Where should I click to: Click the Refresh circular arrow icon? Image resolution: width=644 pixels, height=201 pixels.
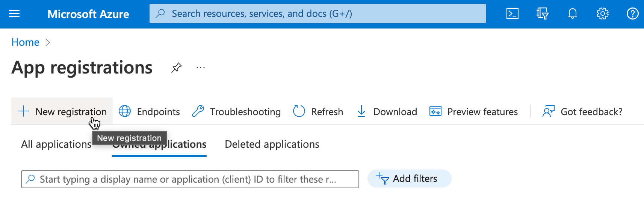299,111
